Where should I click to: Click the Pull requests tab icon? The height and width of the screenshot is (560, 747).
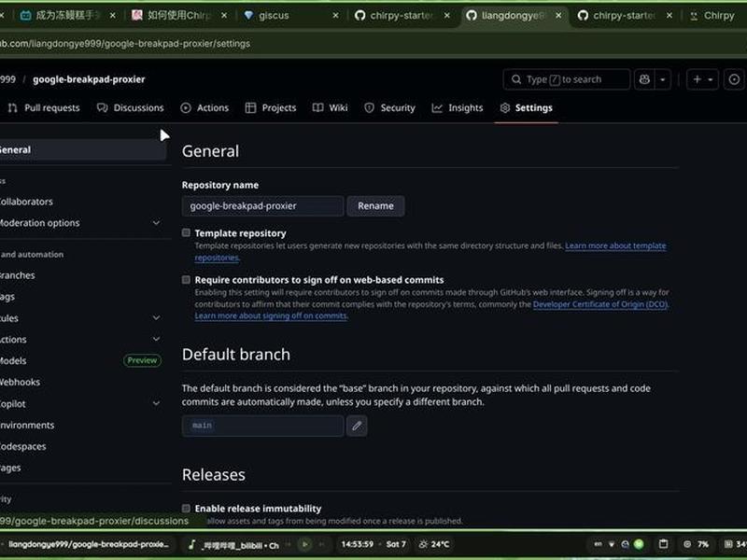(x=13, y=108)
